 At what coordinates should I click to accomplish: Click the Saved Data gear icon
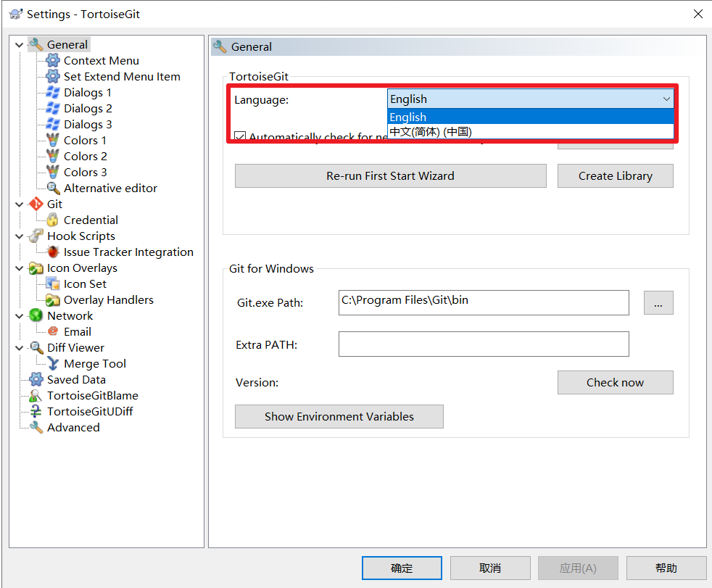(x=36, y=379)
